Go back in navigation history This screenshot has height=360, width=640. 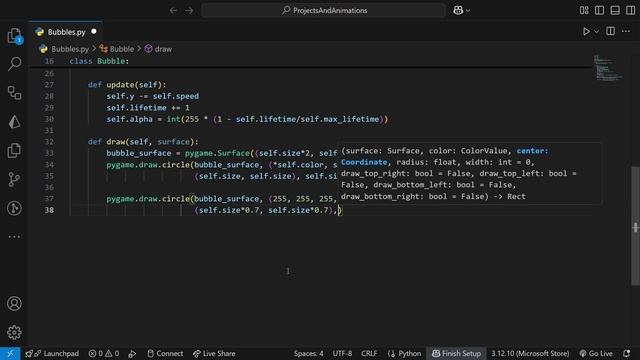click(173, 11)
